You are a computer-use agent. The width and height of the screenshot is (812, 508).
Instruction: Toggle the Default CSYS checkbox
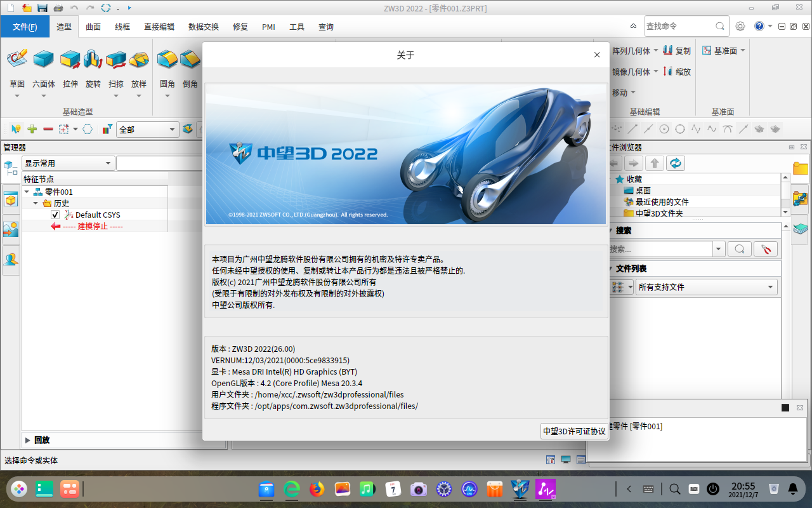tap(55, 214)
